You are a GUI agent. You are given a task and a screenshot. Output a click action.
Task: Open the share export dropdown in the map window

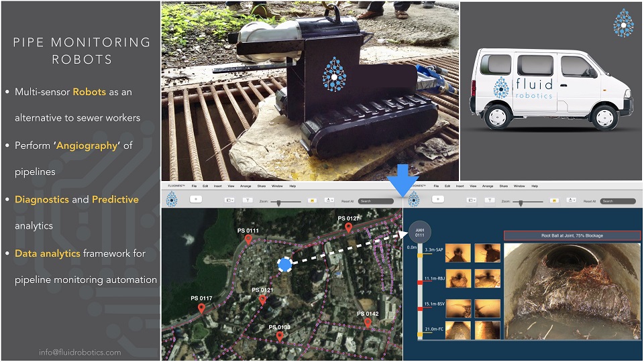click(x=329, y=200)
